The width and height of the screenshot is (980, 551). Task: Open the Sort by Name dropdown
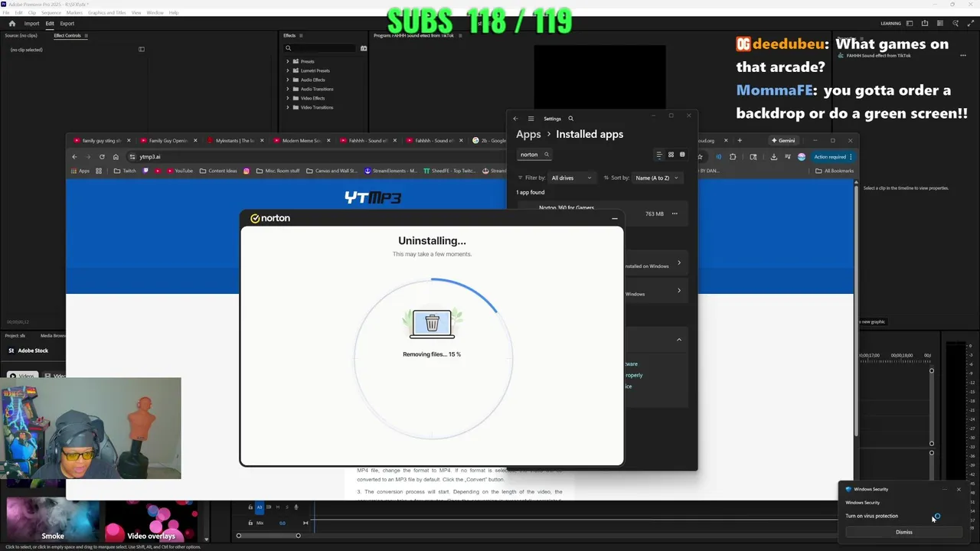pos(657,178)
